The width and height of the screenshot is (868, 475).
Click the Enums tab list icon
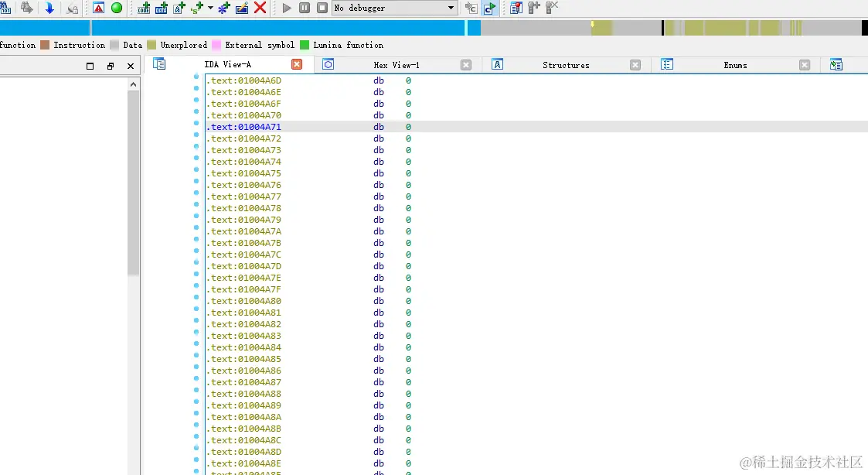(667, 64)
